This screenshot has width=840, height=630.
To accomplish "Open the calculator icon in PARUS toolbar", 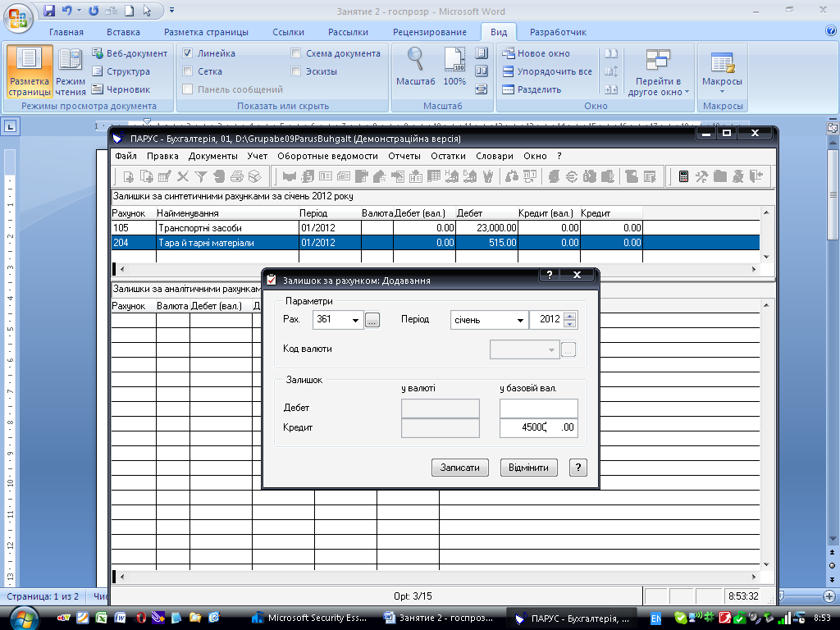I will (683, 176).
